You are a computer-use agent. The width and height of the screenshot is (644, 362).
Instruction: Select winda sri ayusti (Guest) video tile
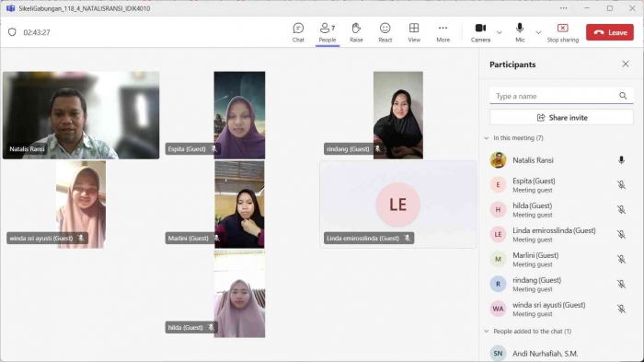pyautogui.click(x=81, y=204)
